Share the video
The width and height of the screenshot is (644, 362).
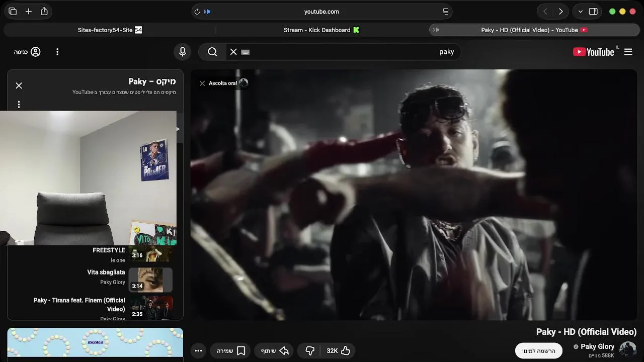[275, 350]
